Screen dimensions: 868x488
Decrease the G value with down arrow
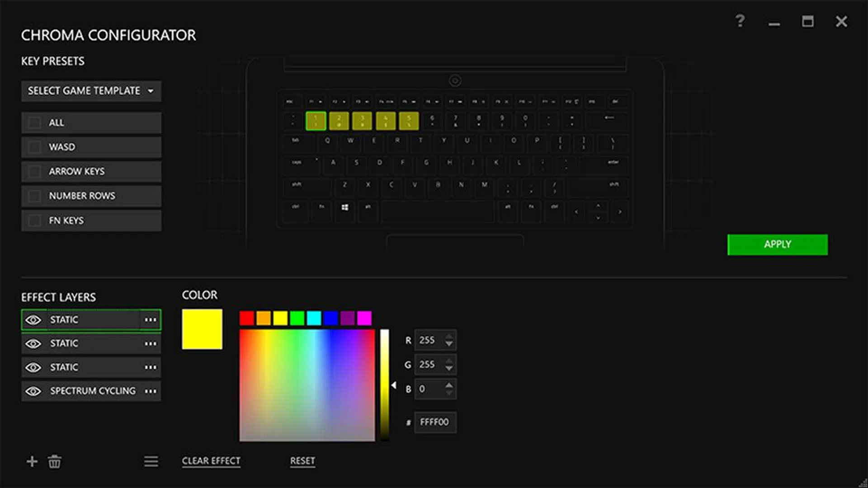(449, 369)
